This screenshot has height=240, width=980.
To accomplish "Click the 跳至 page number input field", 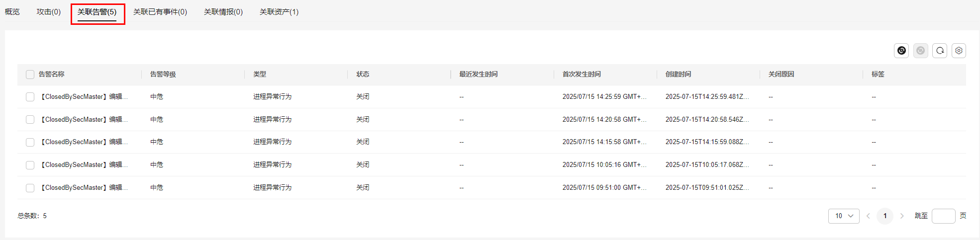I will click(943, 216).
